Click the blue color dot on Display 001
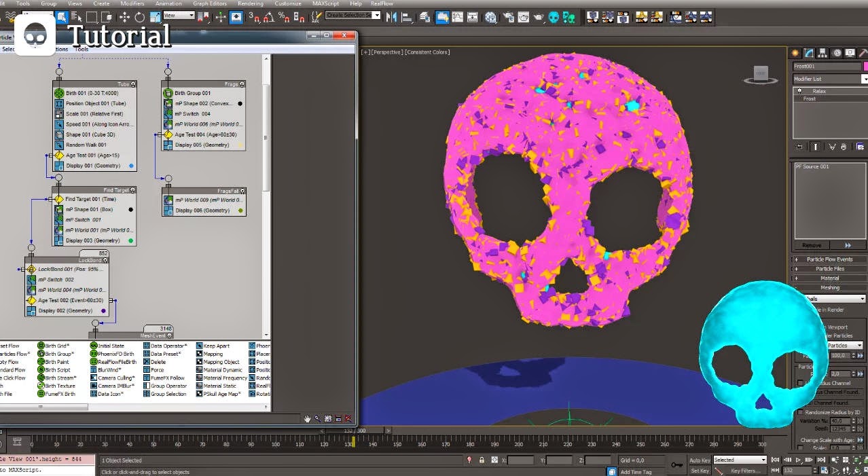This screenshot has width=868, height=476. pos(131,166)
